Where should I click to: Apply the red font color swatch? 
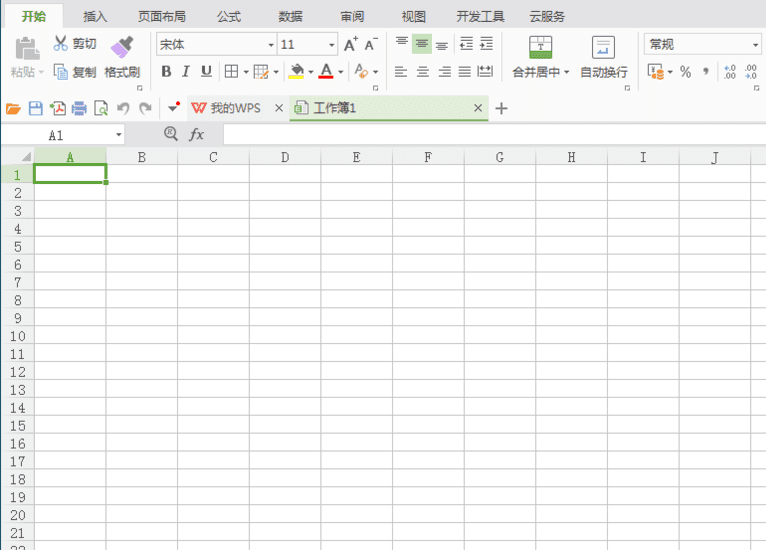point(326,72)
